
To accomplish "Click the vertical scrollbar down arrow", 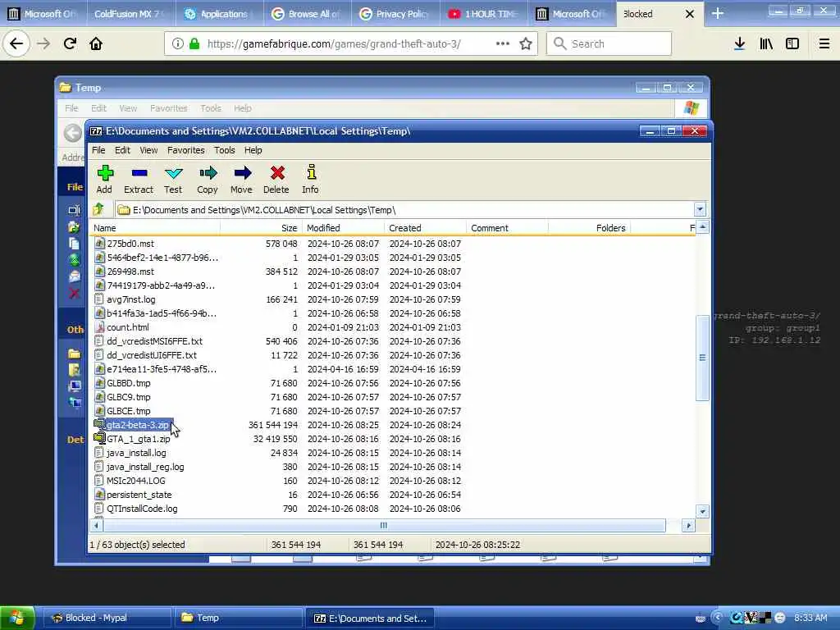I will (x=702, y=511).
